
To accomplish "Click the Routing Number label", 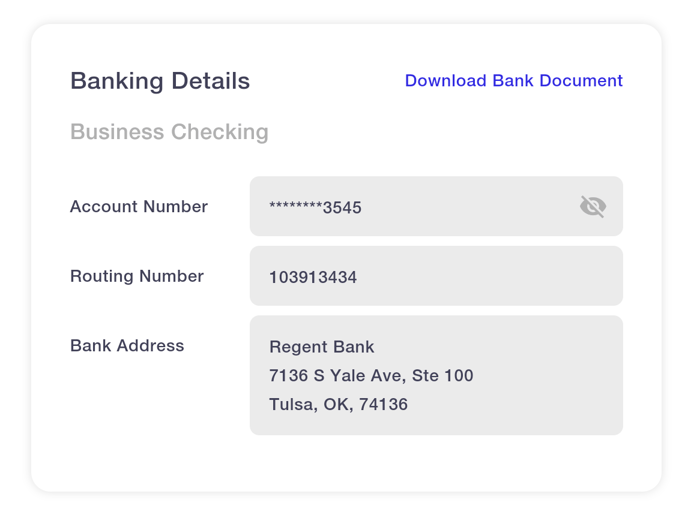I will click(x=137, y=276).
